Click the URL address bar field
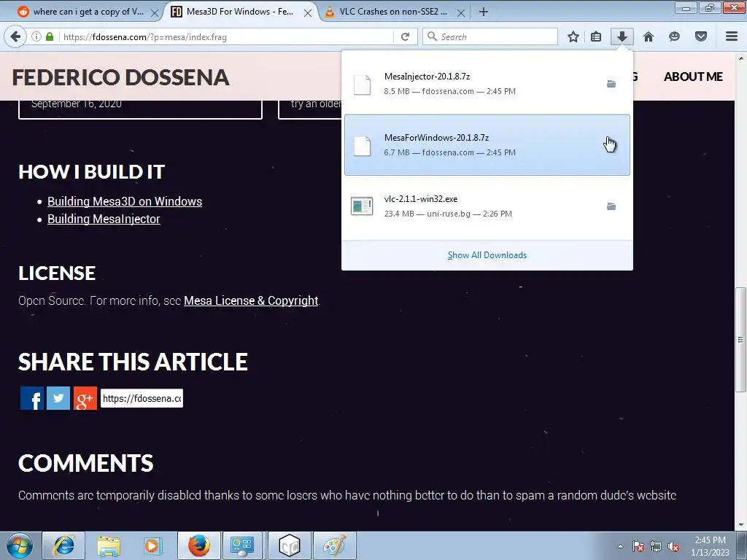 point(226,36)
